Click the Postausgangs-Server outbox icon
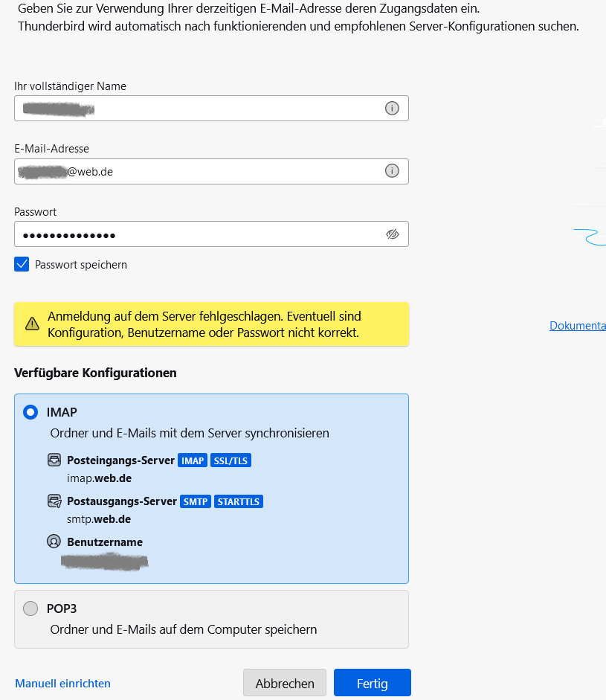This screenshot has width=606, height=700. (54, 501)
